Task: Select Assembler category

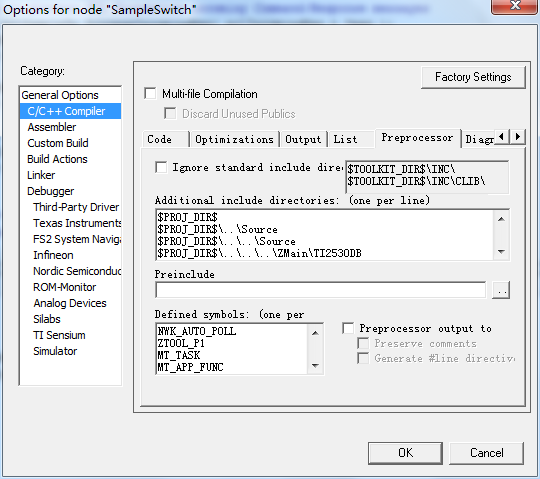Action: point(52,127)
